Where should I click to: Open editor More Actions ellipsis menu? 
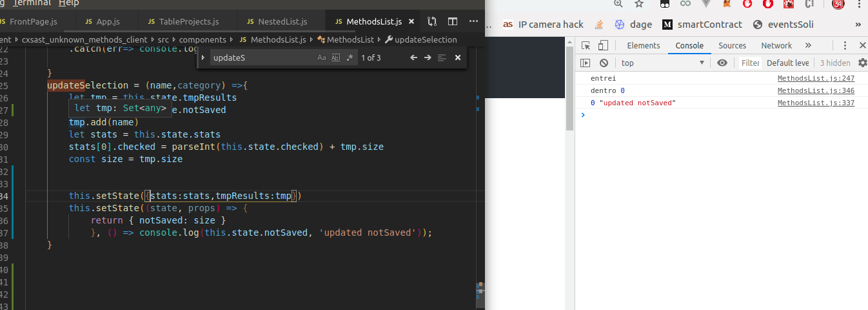[x=473, y=21]
